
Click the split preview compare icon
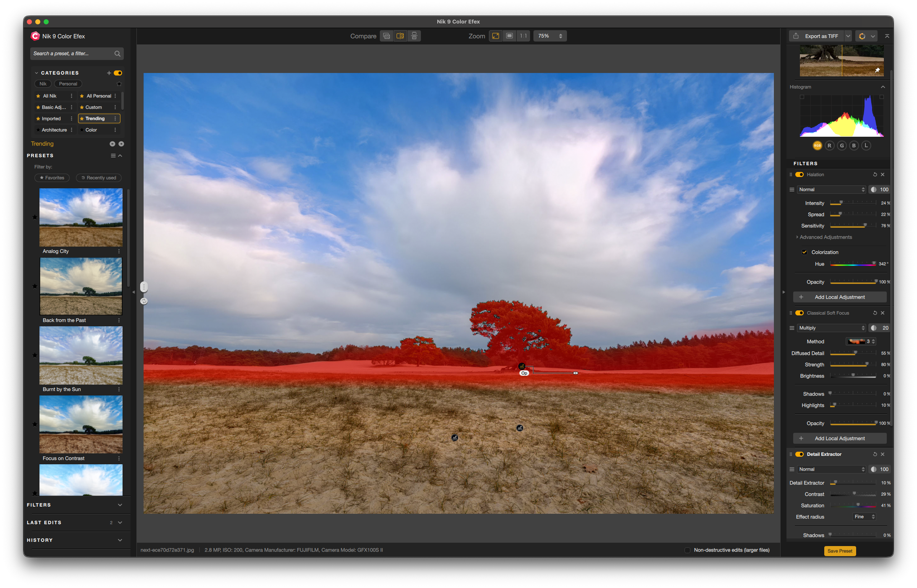tap(400, 36)
